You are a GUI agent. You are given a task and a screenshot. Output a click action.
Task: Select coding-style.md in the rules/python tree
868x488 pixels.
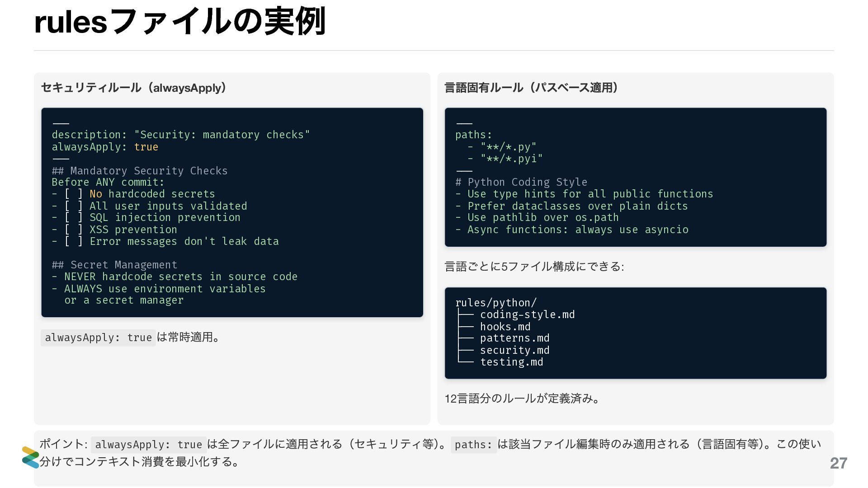coord(527,315)
